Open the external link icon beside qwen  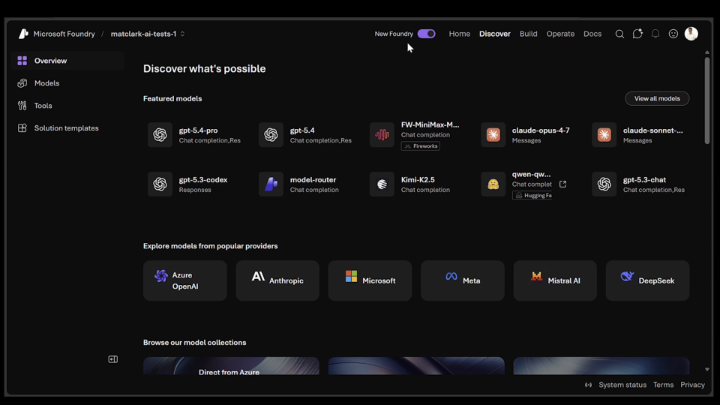(562, 184)
